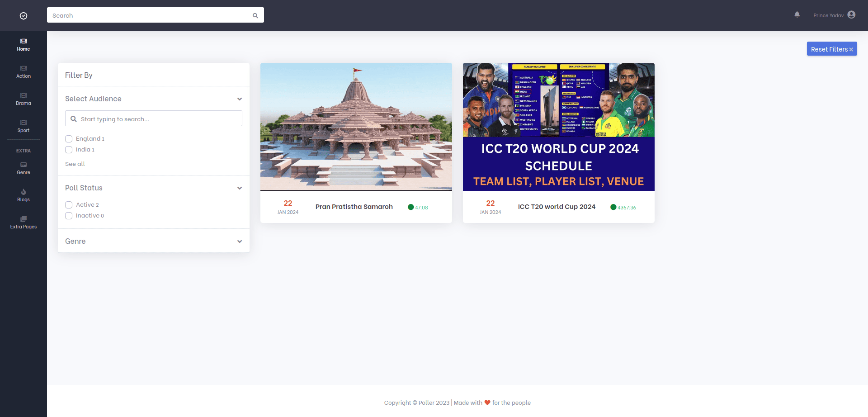Viewport: 868px width, 417px height.
Task: Click the Poller logo icon
Action: pyautogui.click(x=24, y=16)
